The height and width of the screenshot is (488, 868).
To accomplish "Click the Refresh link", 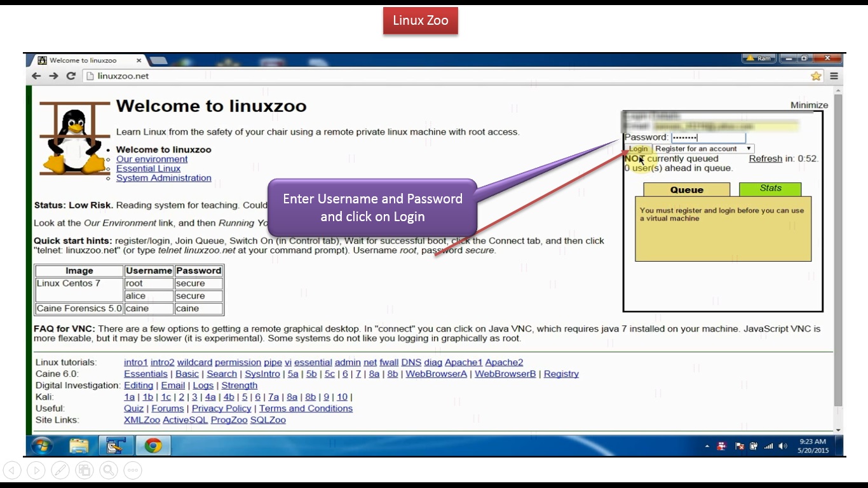I will click(765, 159).
